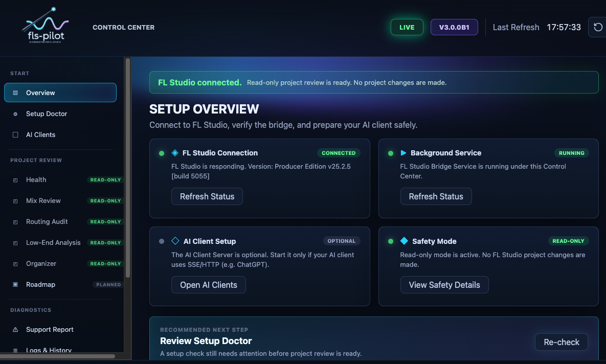606x364 pixels.
Task: Click the Background Service play arrow icon
Action: tap(403, 153)
